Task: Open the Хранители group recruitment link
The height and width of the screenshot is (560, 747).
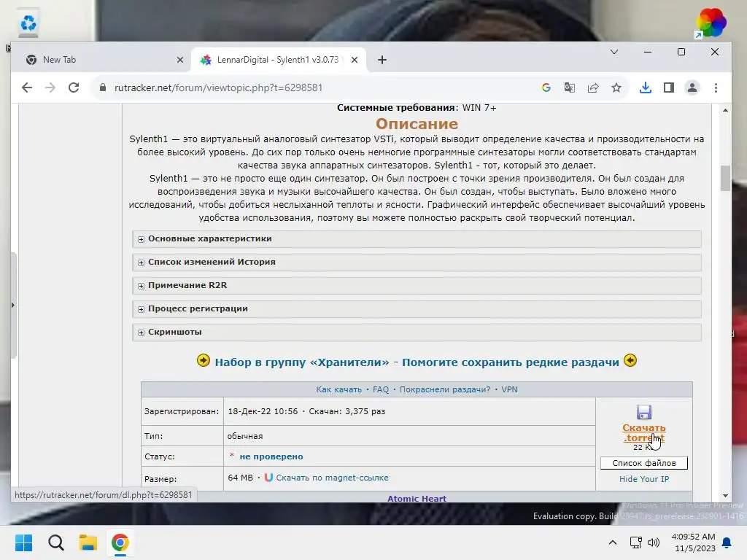Action: [x=417, y=362]
